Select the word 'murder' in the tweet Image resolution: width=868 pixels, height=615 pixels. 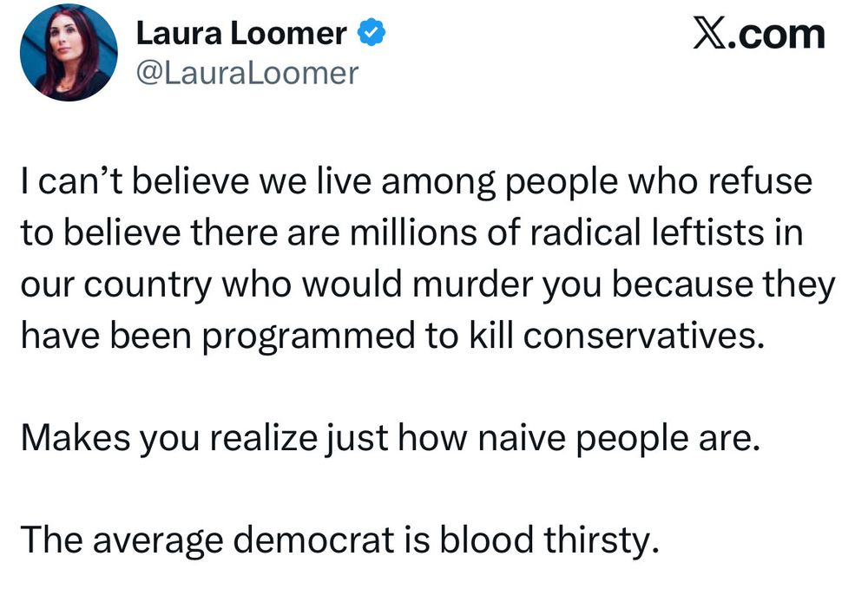click(x=472, y=285)
